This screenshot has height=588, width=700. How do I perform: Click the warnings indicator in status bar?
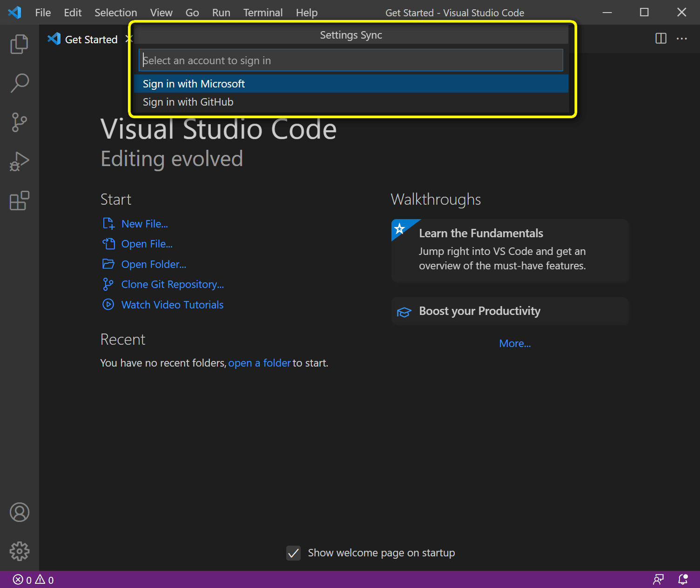pyautogui.click(x=45, y=580)
